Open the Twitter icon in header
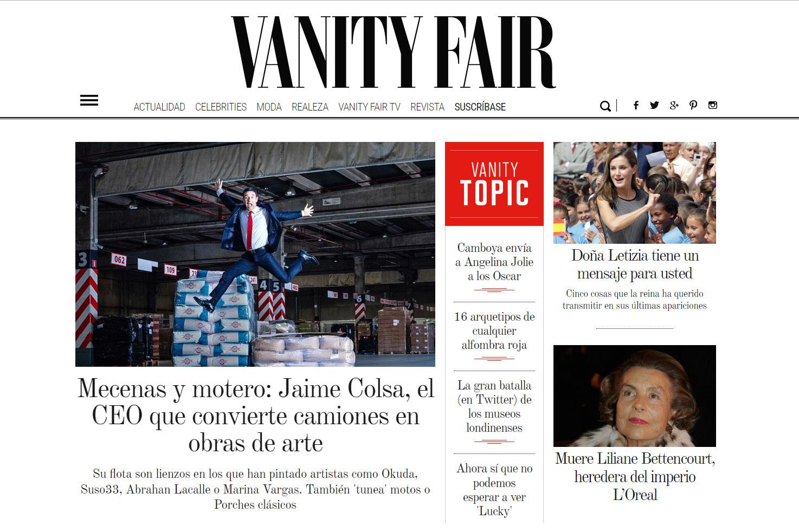Screen dimensions: 799x532 click(x=654, y=105)
